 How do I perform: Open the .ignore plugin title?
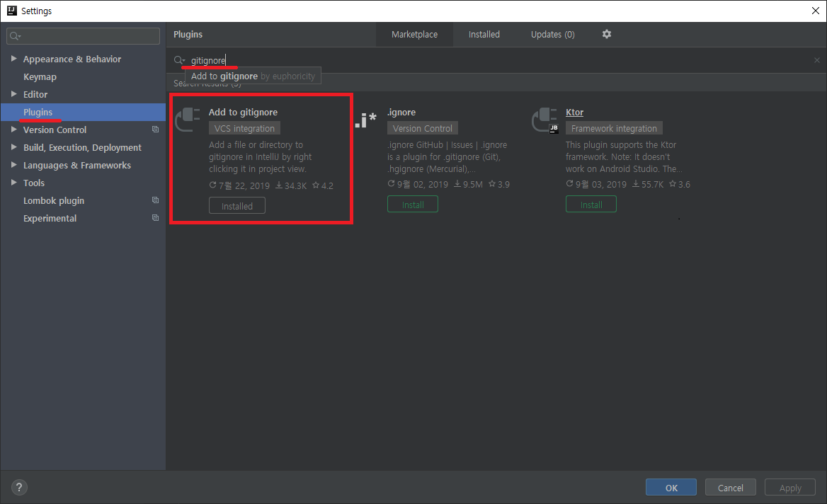pyautogui.click(x=401, y=113)
